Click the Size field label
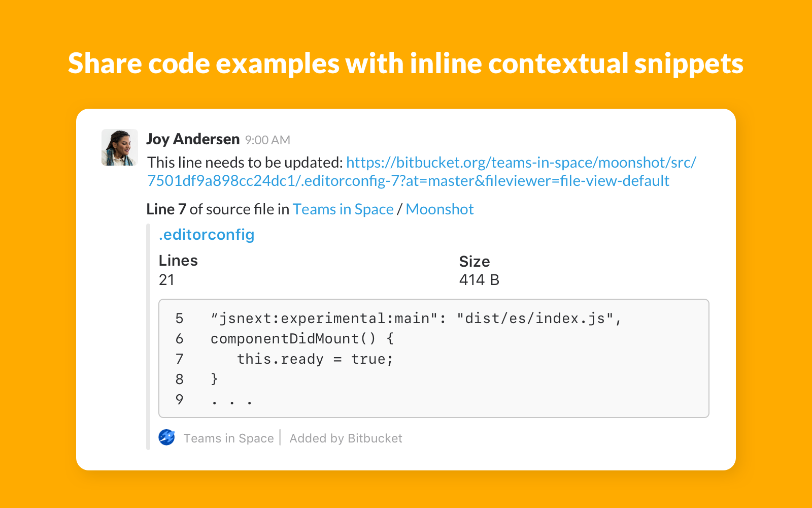 click(475, 262)
